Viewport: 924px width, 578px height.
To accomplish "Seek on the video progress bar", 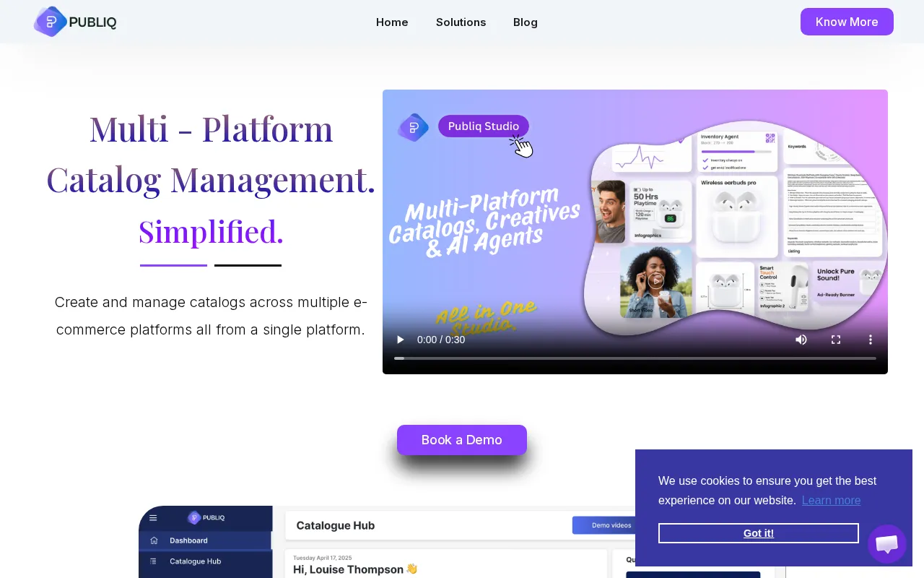I will (635, 358).
